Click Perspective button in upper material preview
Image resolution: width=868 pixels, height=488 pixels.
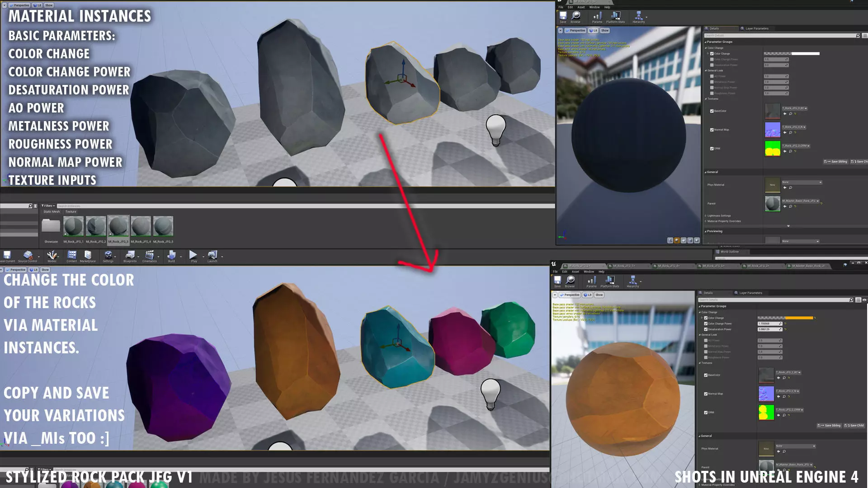[575, 31]
